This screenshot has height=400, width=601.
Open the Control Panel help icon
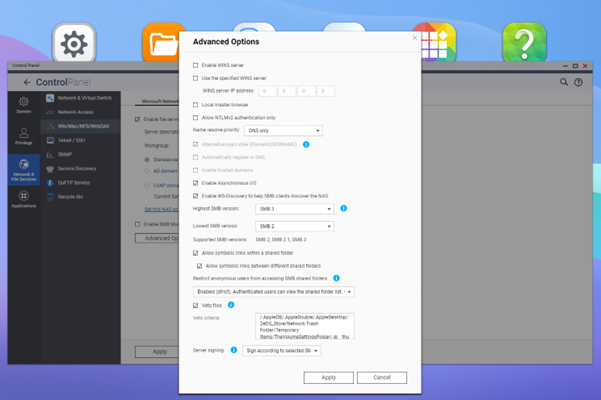pyautogui.click(x=578, y=82)
